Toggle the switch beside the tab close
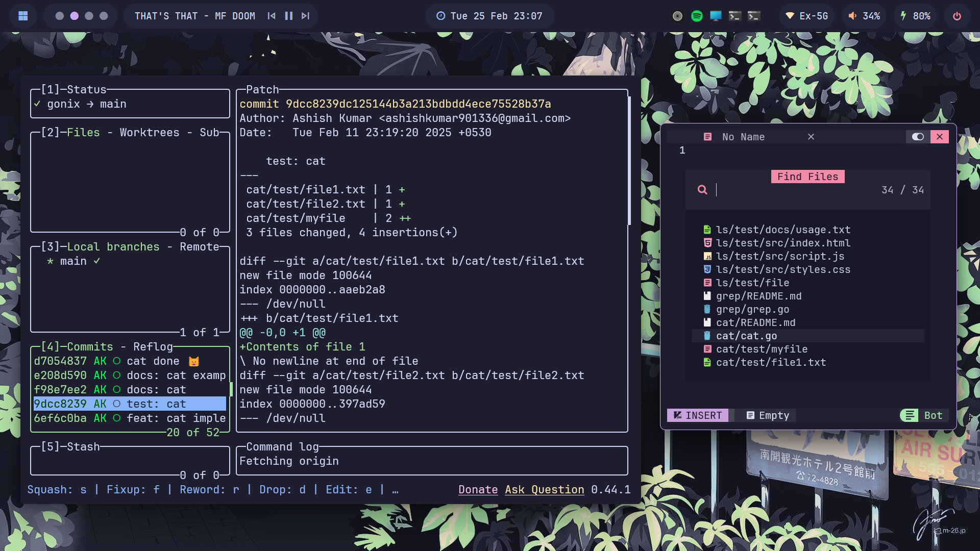This screenshot has width=980, height=551. (x=918, y=137)
